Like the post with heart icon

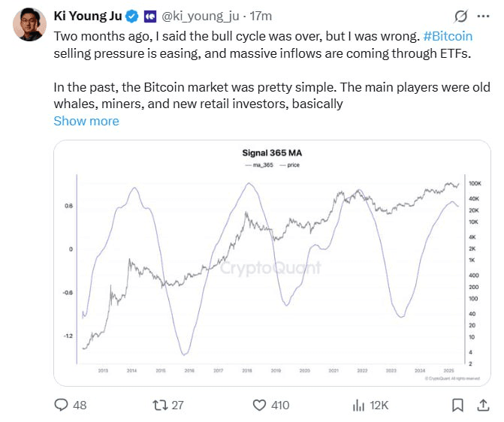point(259,405)
